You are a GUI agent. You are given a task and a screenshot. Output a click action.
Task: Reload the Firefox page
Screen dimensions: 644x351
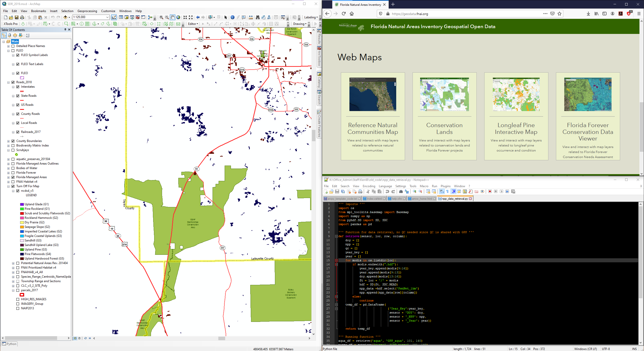point(344,14)
